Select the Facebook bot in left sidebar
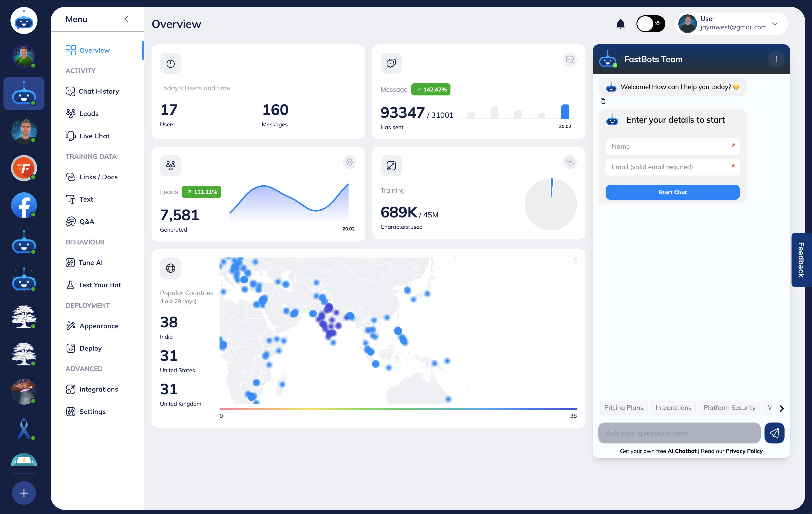Viewport: 812px width, 514px height. [24, 205]
